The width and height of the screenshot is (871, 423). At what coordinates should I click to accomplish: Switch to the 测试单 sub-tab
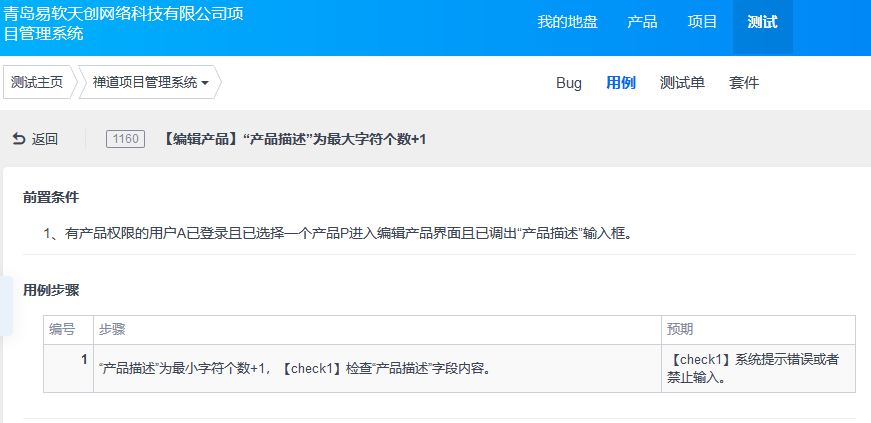click(x=682, y=83)
